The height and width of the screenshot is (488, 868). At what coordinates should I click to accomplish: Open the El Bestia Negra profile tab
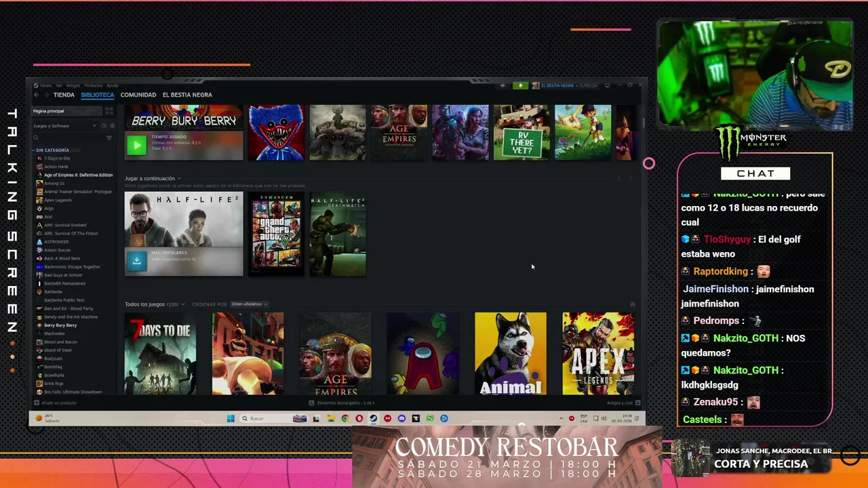pos(187,95)
